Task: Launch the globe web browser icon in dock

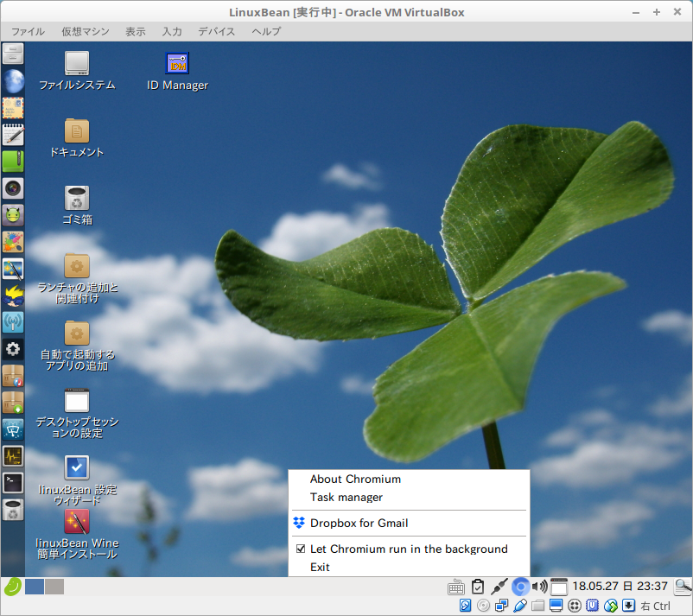Action: point(13,81)
